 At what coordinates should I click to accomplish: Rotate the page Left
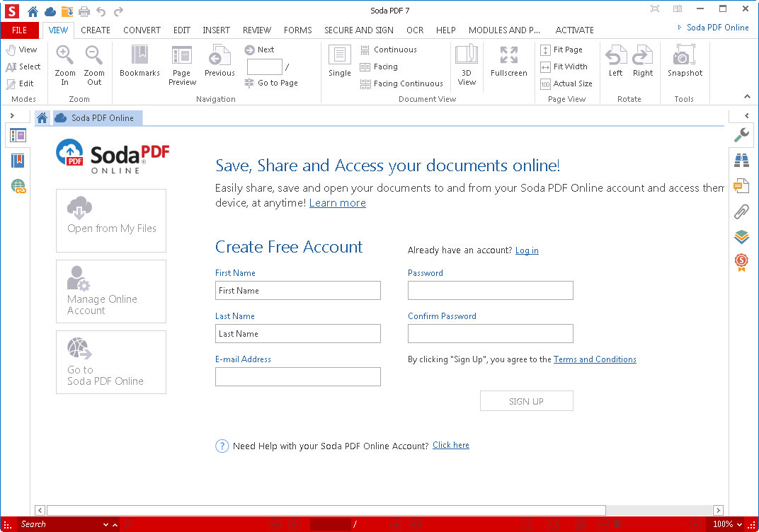(615, 62)
